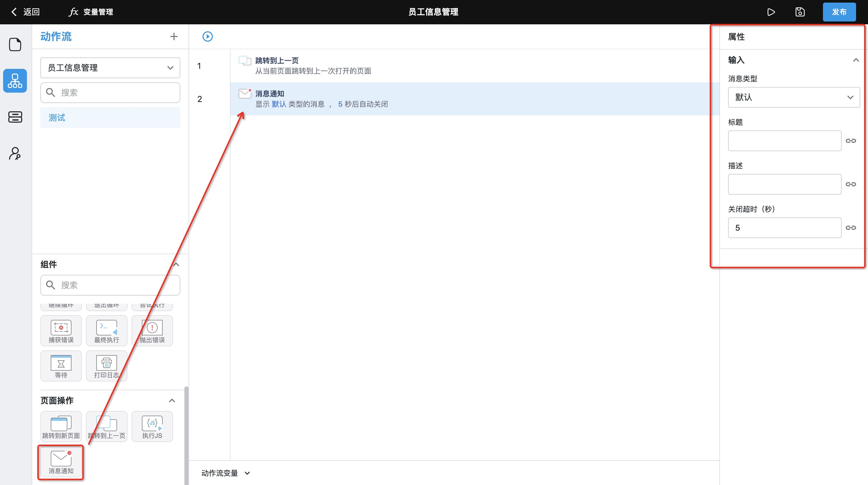
Task: Bind variable to 关闭超时 via link icon
Action: click(851, 228)
